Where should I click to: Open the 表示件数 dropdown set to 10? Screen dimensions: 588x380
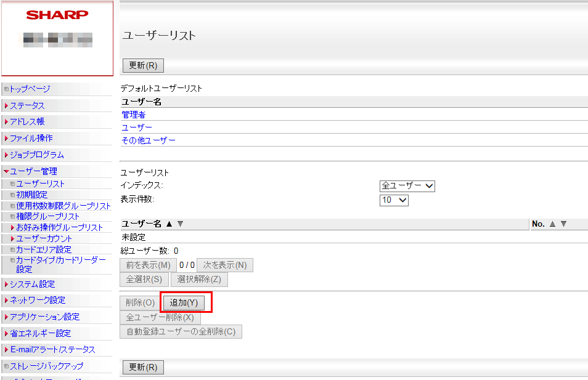click(x=394, y=200)
